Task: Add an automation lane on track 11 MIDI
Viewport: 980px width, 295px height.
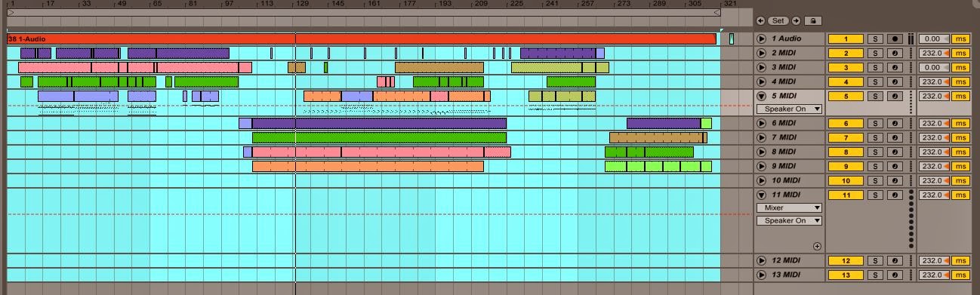Action: pyautogui.click(x=817, y=246)
